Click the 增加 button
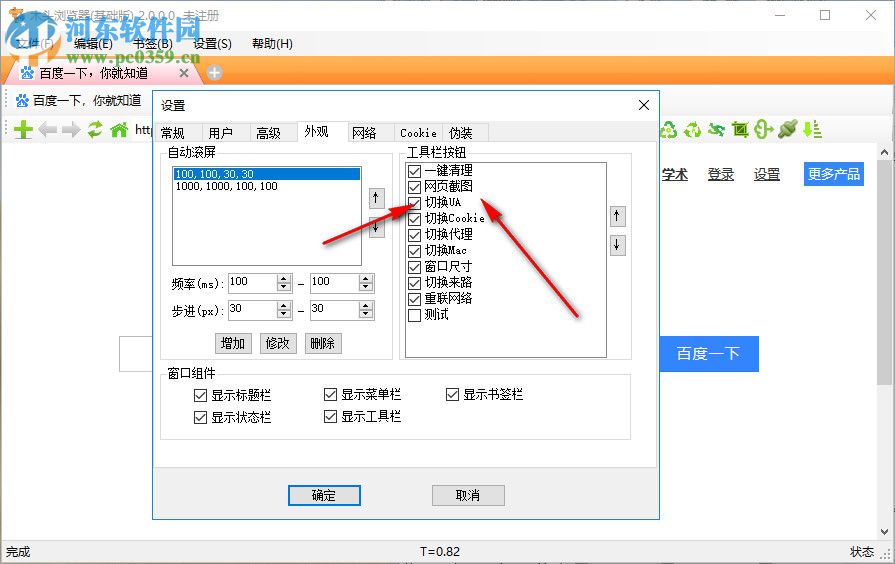This screenshot has height=564, width=895. (x=233, y=344)
